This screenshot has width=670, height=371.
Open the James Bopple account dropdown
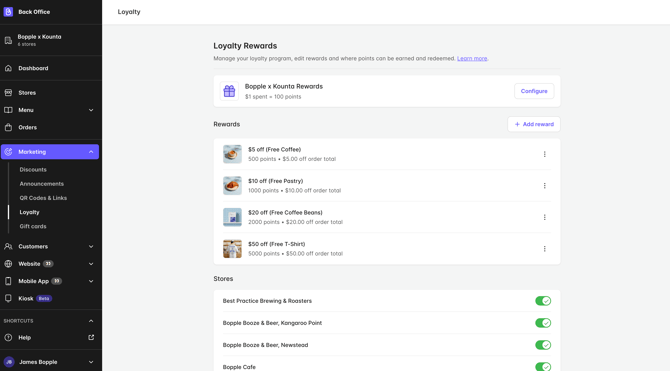(91, 362)
